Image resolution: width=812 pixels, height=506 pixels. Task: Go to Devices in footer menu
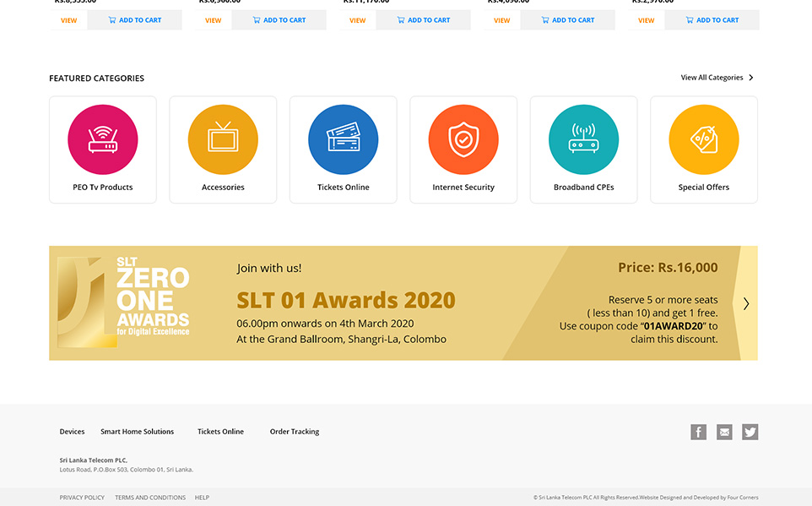[x=72, y=432]
